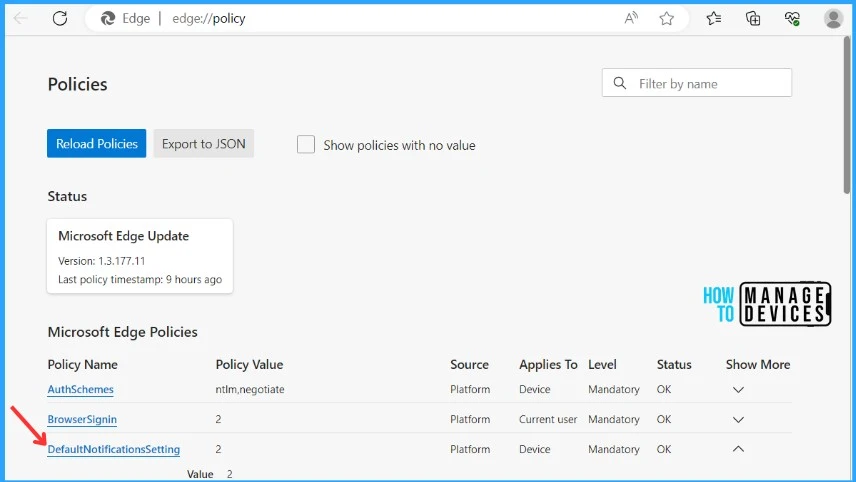
Task: Click Device in the AuthSchemes row
Action: tap(534, 389)
